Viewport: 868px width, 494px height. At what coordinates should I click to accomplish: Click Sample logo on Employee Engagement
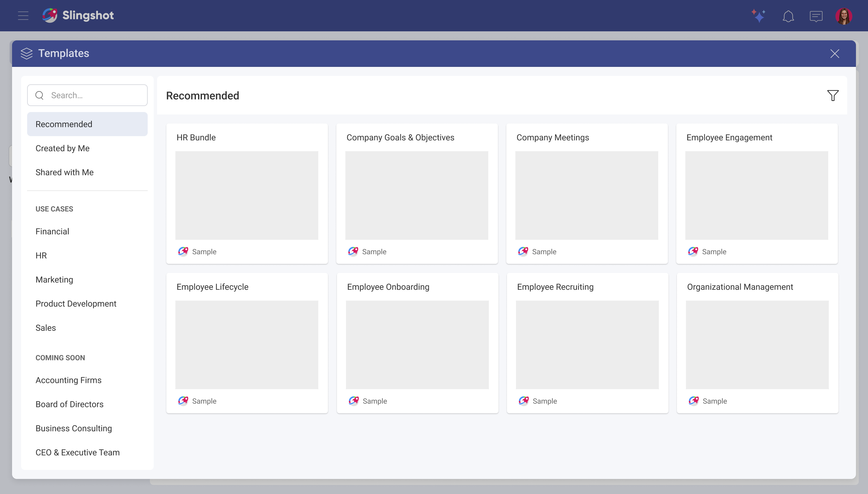tap(693, 252)
